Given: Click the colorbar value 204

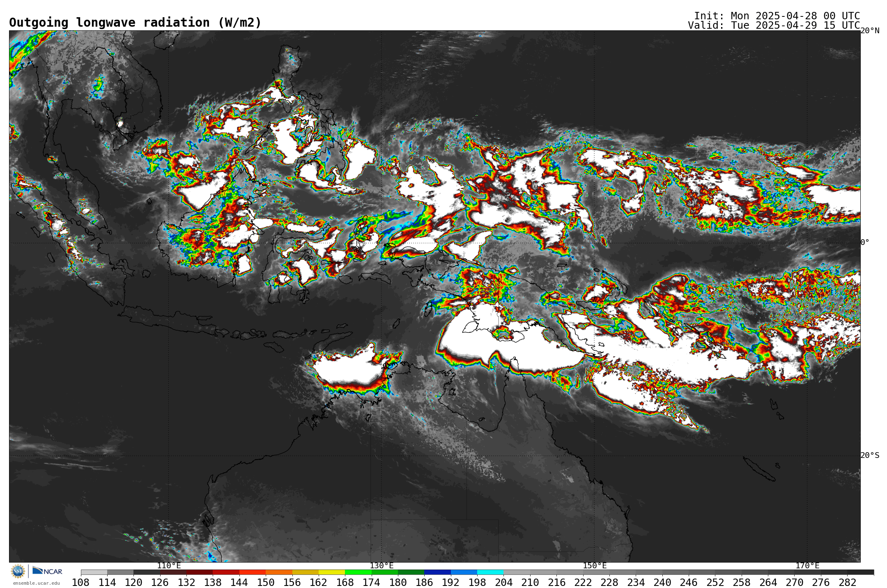Looking at the screenshot, I should (x=503, y=582).
